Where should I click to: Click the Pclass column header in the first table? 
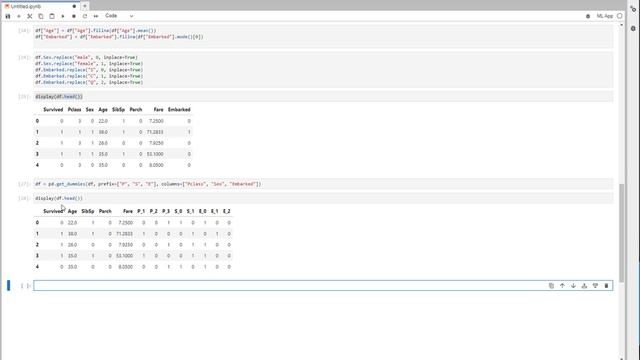74,110
